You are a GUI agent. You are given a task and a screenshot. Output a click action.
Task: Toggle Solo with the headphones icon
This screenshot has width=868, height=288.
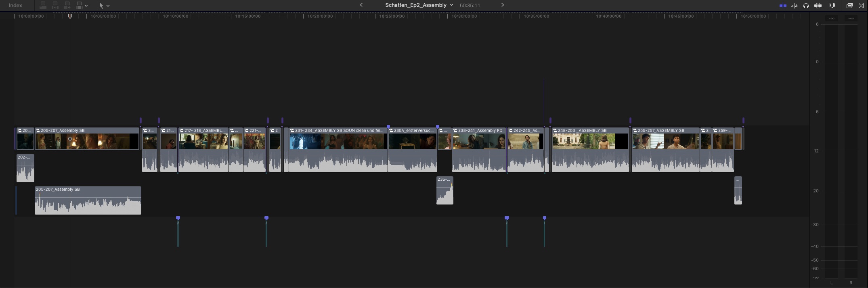[x=806, y=6]
